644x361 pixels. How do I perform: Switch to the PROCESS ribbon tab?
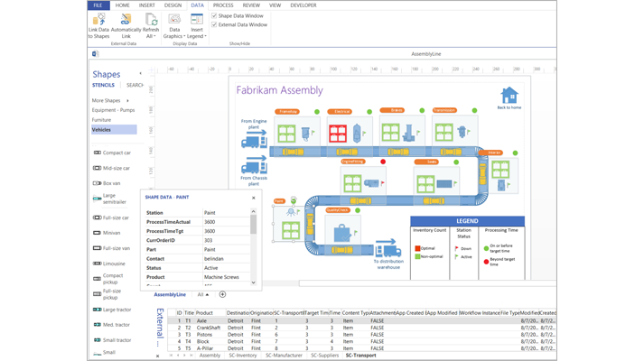coord(223,5)
